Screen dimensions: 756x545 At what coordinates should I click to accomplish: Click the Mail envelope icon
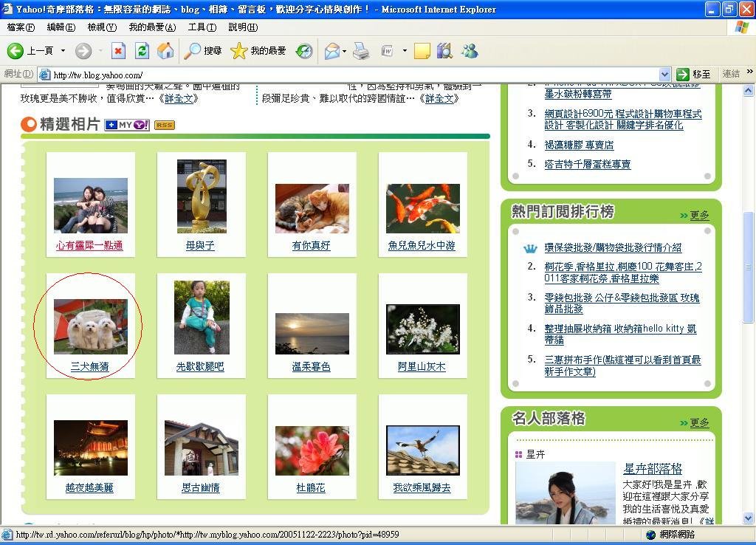point(331,51)
